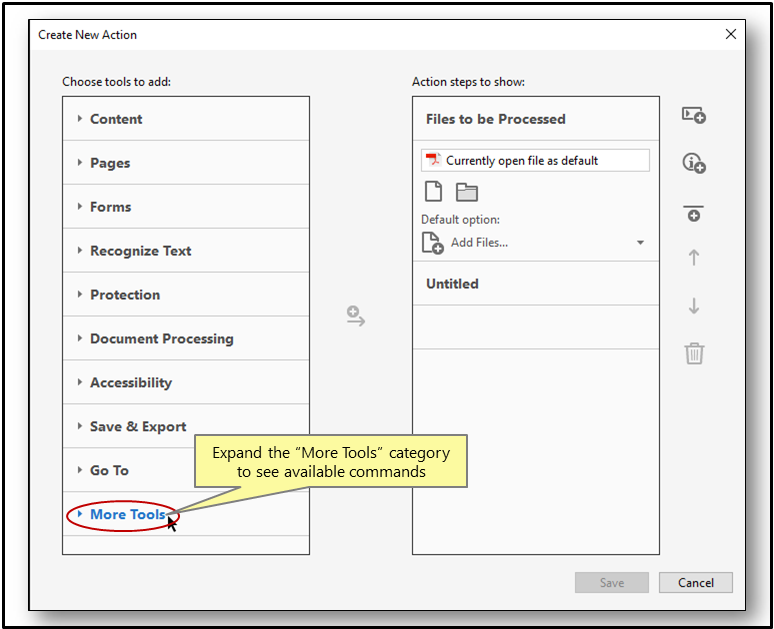The height and width of the screenshot is (629, 774).
Task: Click the Add Panel icon
Action: click(694, 116)
